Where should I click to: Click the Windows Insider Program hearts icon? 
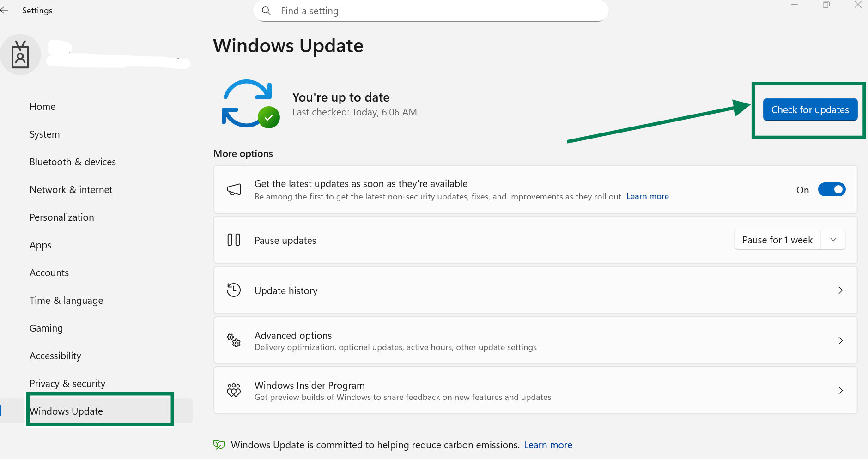tap(234, 390)
